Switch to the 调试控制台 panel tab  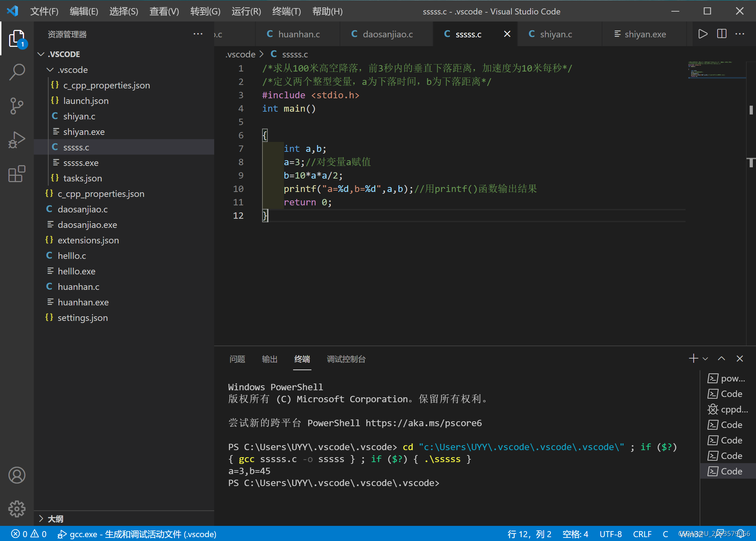click(x=346, y=359)
